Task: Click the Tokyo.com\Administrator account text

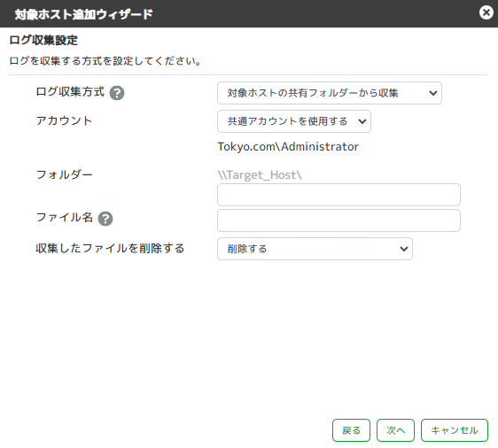Action: (288, 147)
